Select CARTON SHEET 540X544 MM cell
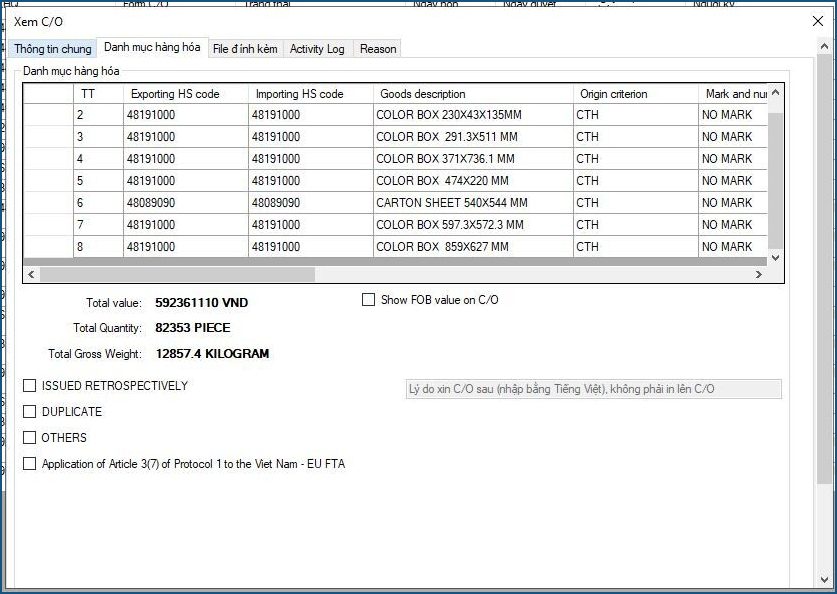This screenshot has height=594, width=837. pos(473,203)
